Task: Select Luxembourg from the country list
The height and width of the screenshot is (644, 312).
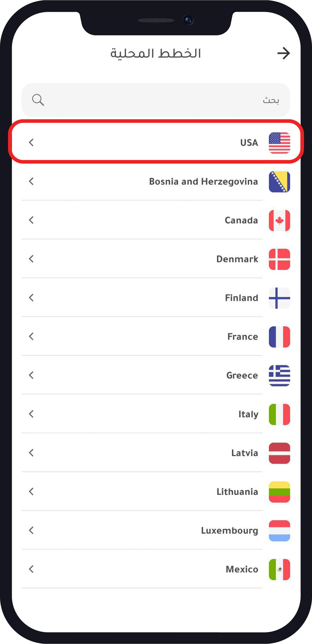Action: pos(229,530)
